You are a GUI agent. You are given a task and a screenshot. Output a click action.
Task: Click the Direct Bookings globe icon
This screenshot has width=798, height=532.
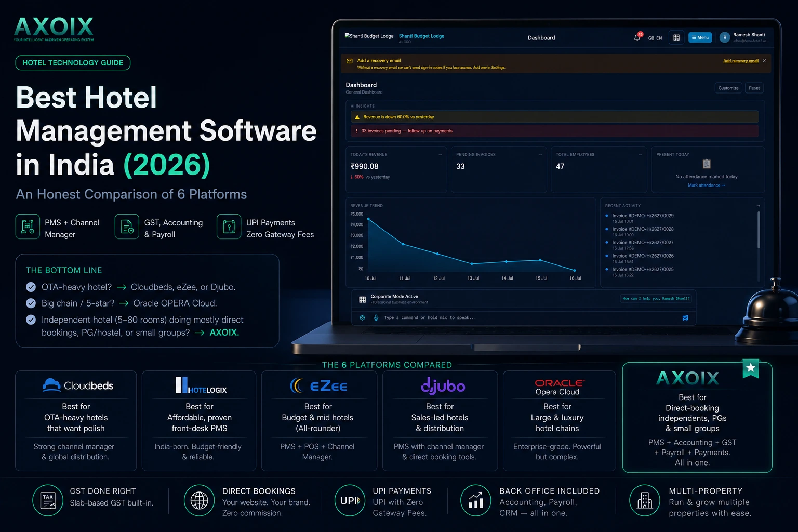coord(199,500)
